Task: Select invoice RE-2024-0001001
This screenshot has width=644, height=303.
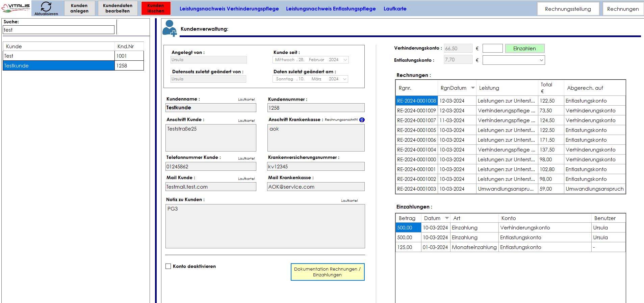Action: 510,169
